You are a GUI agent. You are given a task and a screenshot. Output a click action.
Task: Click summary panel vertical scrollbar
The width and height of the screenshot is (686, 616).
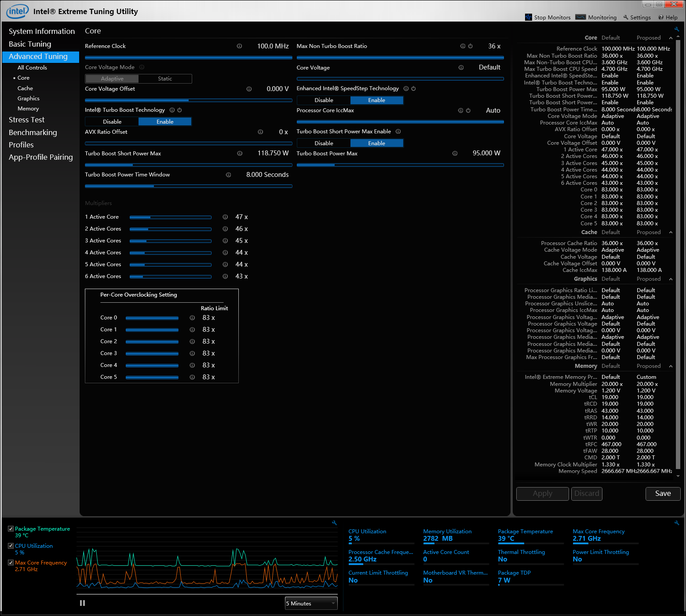(678, 255)
